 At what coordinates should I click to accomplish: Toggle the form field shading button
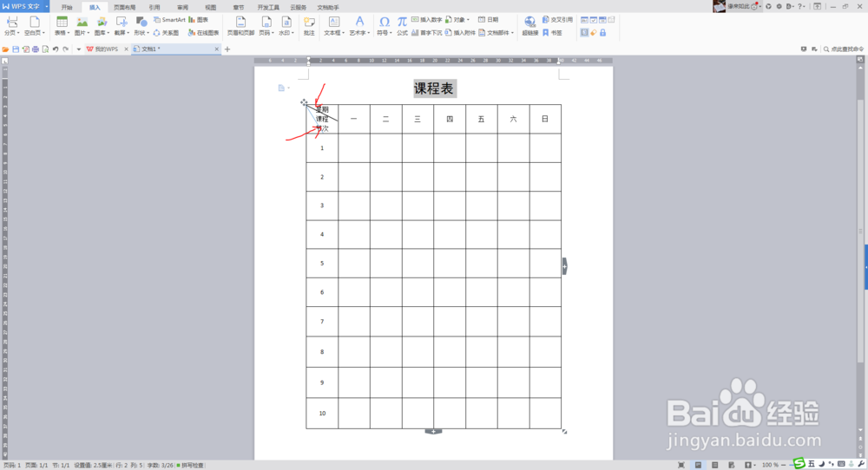coord(584,33)
